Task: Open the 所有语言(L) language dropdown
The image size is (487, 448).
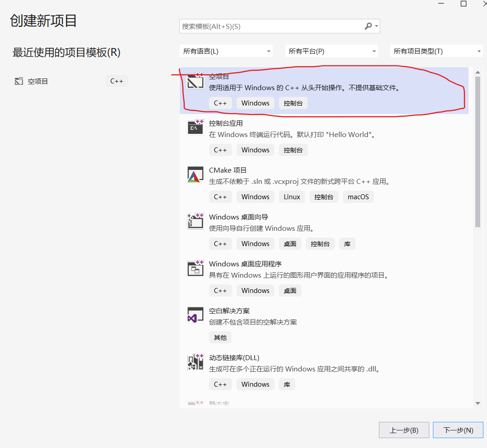Action: click(x=226, y=51)
